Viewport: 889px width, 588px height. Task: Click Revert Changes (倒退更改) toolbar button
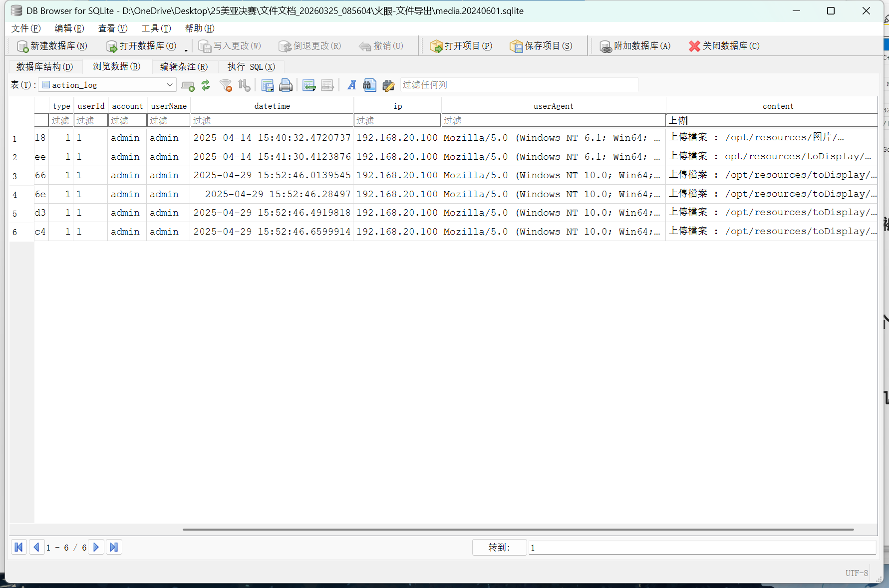point(310,46)
